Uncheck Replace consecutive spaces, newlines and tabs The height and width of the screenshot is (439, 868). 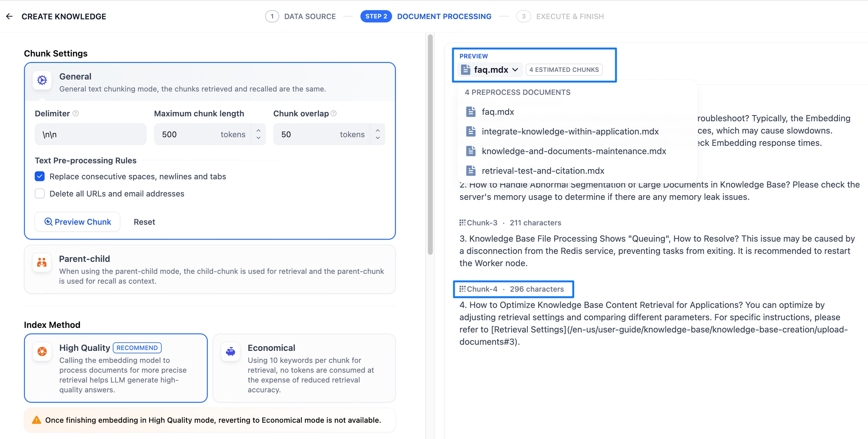[x=40, y=176]
